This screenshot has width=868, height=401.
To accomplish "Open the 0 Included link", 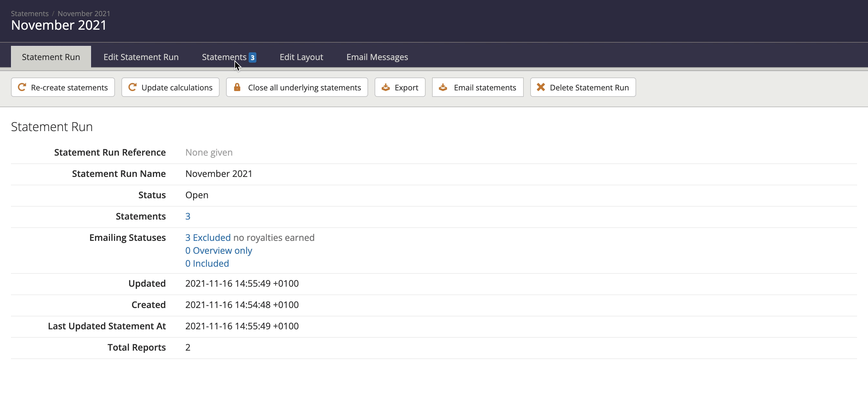I will click(x=207, y=263).
